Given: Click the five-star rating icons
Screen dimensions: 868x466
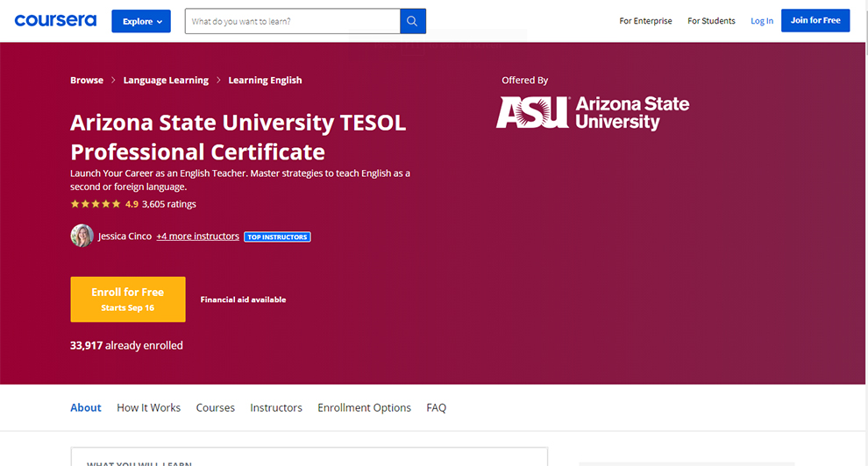Looking at the screenshot, I should tap(96, 204).
